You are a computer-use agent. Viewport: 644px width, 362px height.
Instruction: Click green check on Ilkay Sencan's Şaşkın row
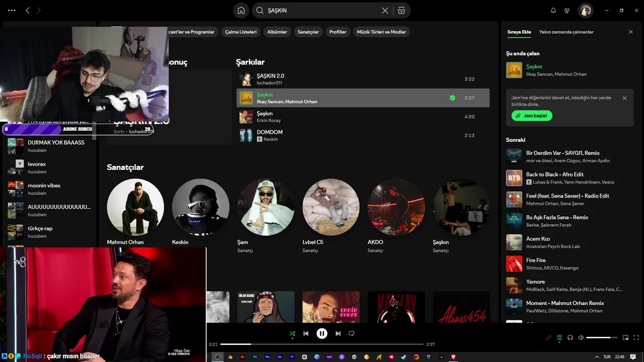pyautogui.click(x=452, y=98)
